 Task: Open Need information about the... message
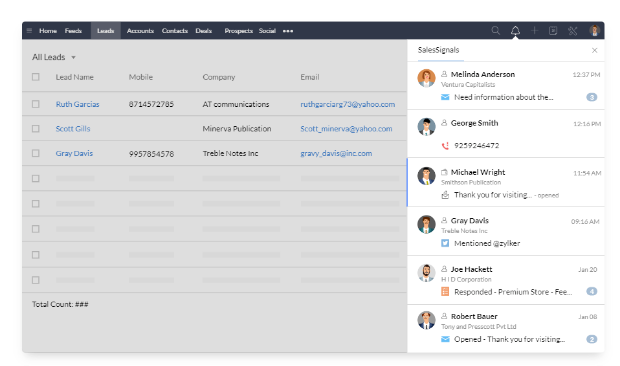[x=504, y=97]
